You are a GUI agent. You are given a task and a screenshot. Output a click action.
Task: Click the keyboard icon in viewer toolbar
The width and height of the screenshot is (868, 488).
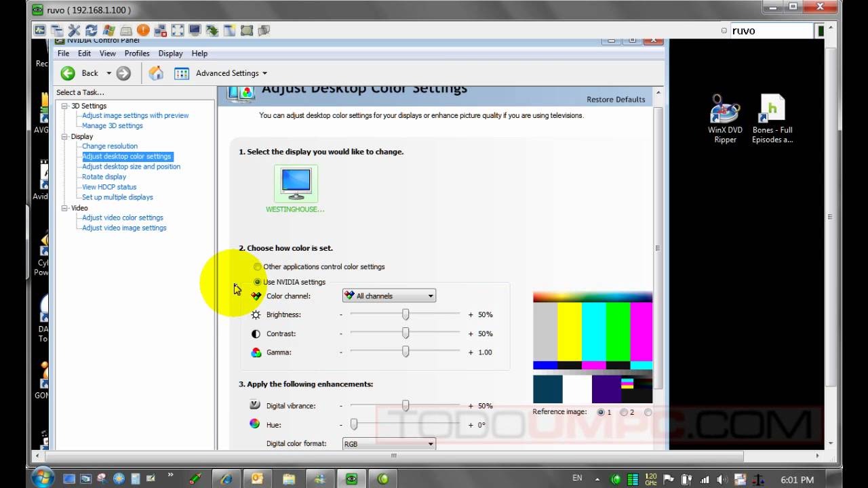[126, 30]
